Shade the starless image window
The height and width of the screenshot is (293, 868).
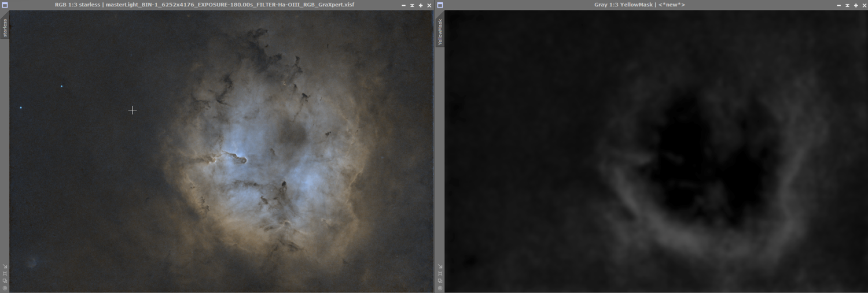click(x=412, y=5)
